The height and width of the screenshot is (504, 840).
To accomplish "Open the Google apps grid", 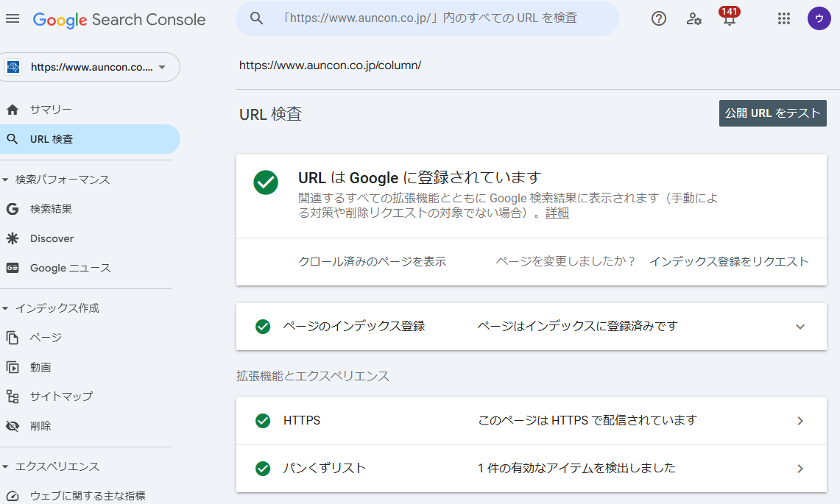I will coord(784,18).
